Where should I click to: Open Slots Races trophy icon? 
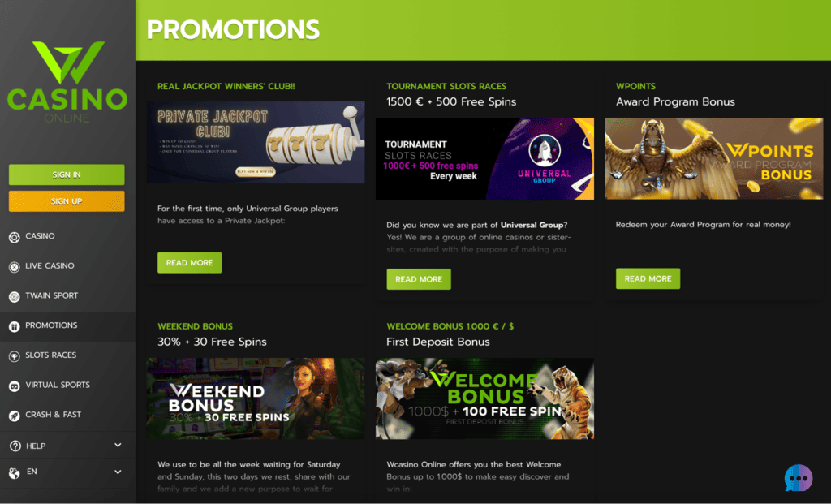click(x=15, y=356)
